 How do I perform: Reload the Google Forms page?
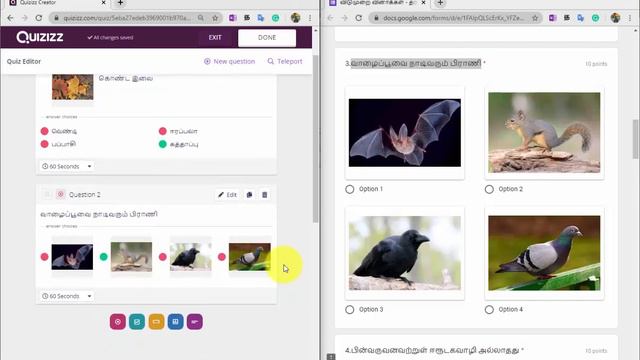click(x=359, y=18)
